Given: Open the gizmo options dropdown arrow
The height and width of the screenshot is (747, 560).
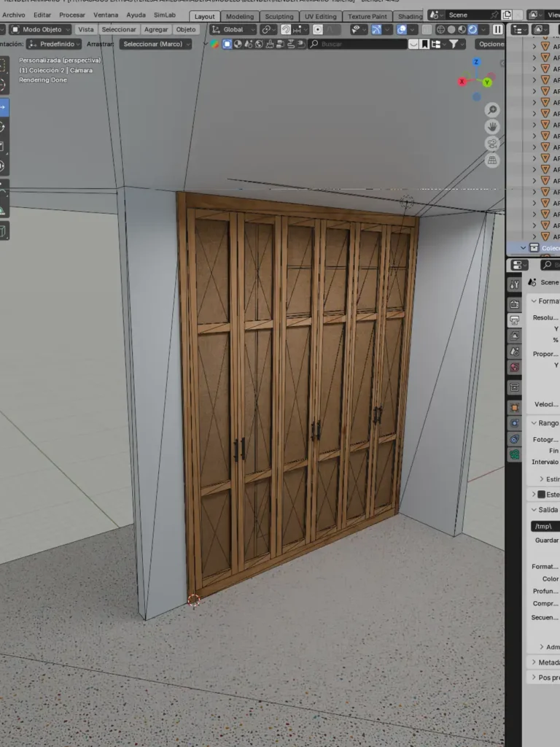Looking at the screenshot, I should (388, 29).
